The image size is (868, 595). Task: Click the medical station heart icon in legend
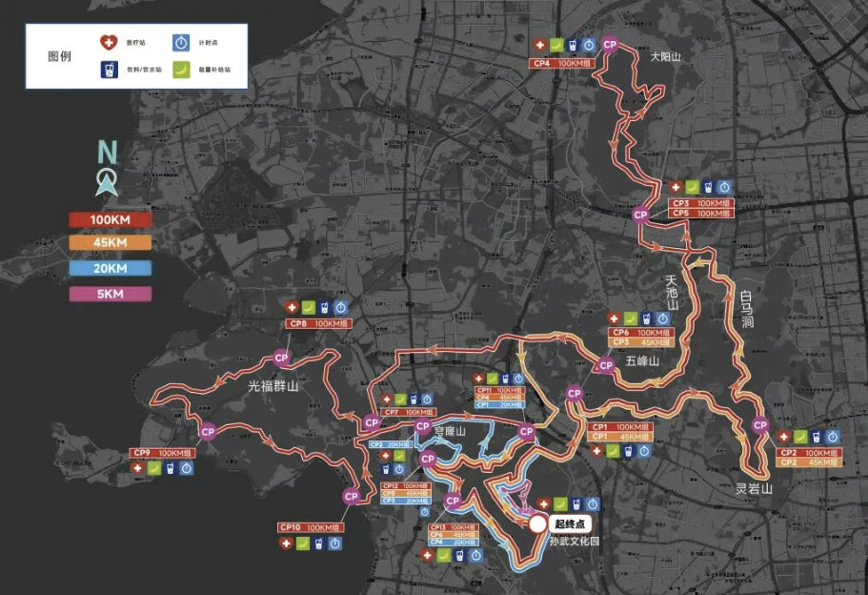pos(108,43)
